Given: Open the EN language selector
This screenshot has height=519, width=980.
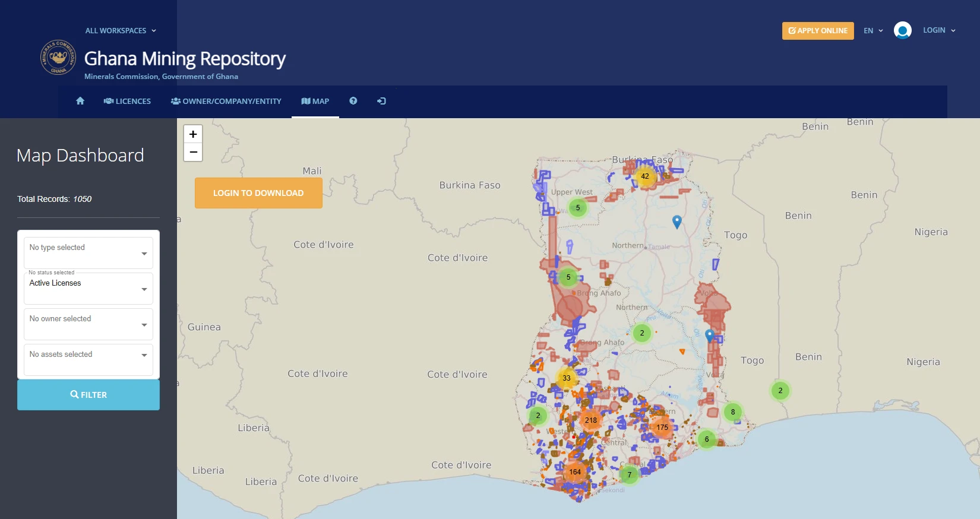Looking at the screenshot, I should 873,31.
